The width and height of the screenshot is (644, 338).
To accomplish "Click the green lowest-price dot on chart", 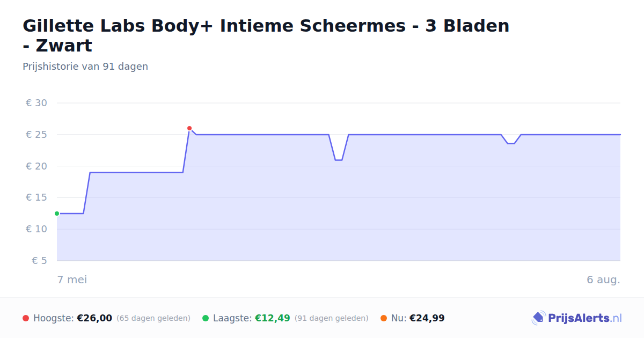I will tap(57, 214).
